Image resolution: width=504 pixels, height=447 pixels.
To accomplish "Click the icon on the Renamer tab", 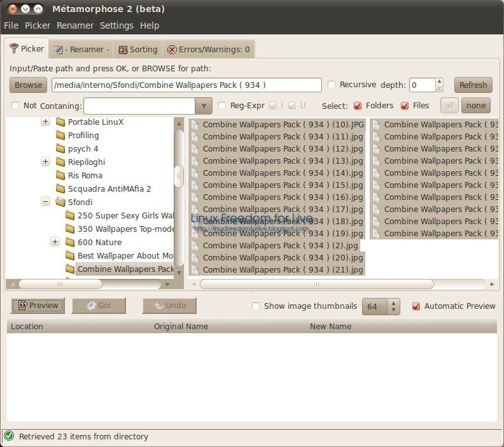I will coord(59,50).
